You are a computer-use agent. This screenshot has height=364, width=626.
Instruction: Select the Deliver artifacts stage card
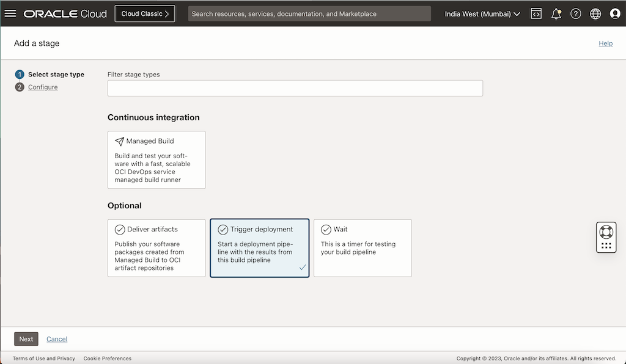156,248
